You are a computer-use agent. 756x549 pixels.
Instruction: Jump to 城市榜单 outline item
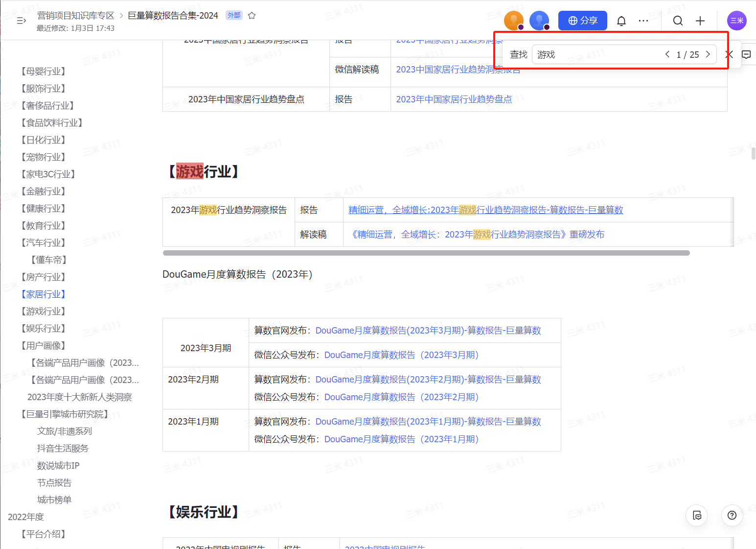coord(54,500)
